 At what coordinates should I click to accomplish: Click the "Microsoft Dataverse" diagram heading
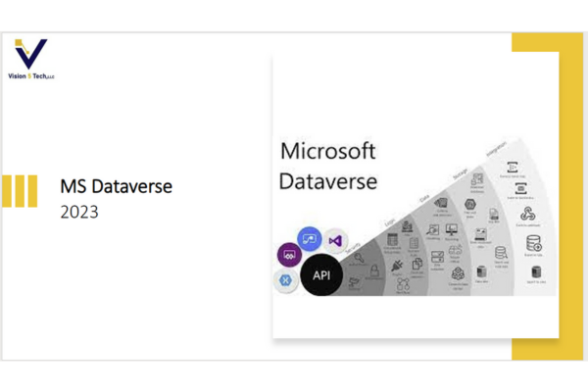(x=327, y=167)
